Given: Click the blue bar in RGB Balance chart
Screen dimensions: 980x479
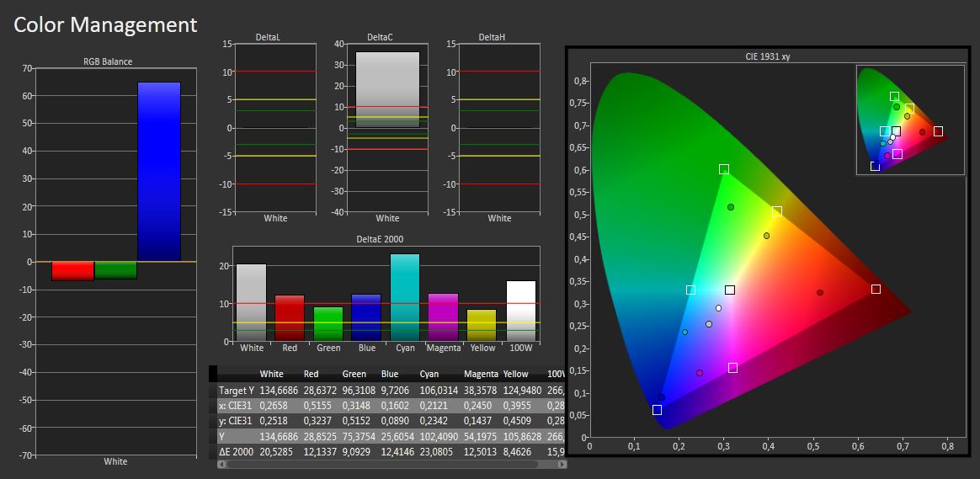Looking at the screenshot, I should (159, 171).
